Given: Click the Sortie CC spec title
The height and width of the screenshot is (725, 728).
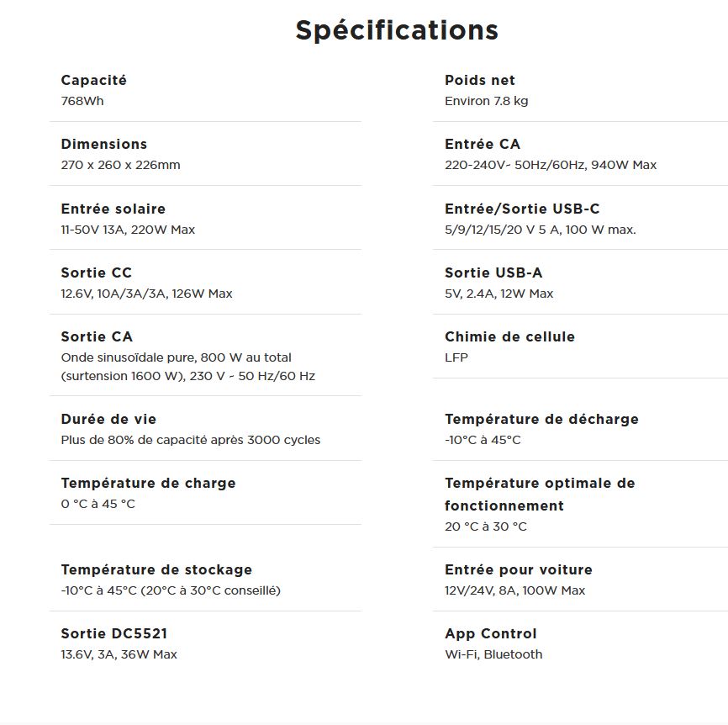Looking at the screenshot, I should pyautogui.click(x=97, y=273).
